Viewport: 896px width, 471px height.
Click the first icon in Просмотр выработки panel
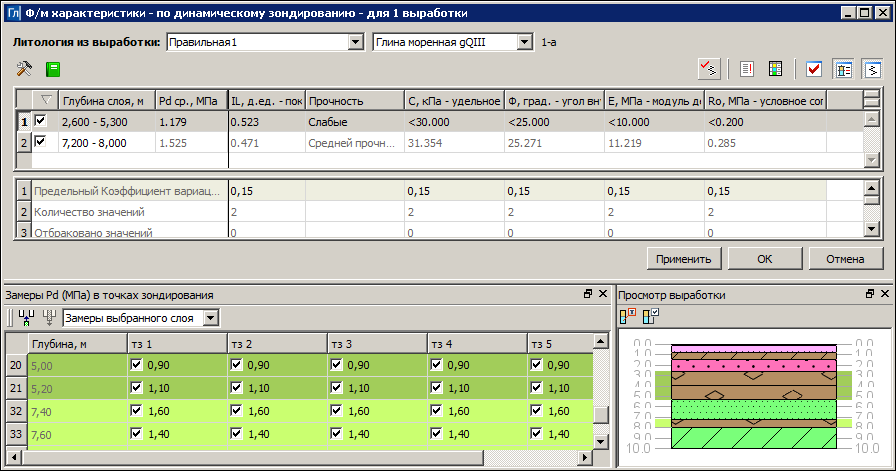(x=627, y=316)
